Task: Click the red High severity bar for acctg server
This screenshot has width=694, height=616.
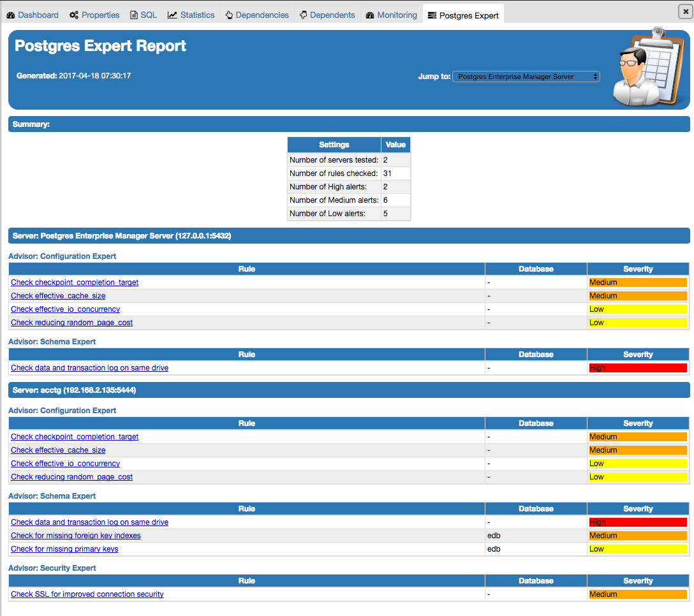Action: (638, 522)
